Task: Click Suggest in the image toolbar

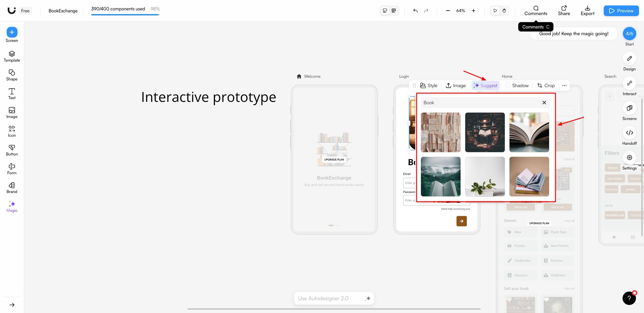Action: 485,85
